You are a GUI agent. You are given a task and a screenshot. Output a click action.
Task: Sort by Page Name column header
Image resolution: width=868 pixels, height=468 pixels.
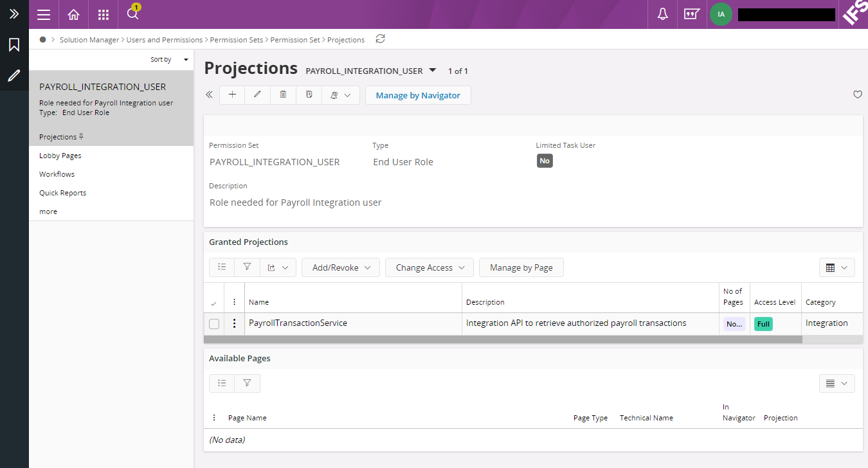247,418
